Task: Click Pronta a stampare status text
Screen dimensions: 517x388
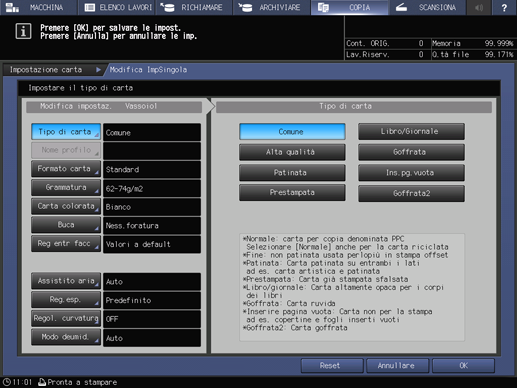Action: tap(82, 382)
